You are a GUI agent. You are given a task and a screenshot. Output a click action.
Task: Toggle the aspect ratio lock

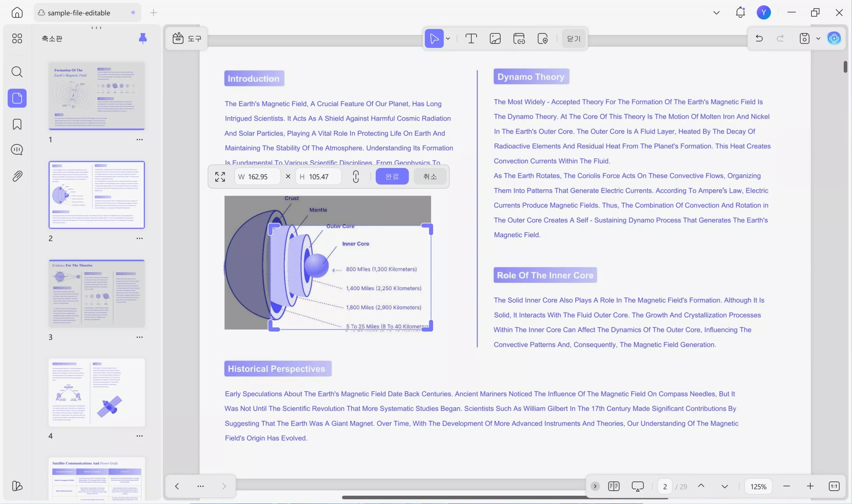(x=356, y=177)
